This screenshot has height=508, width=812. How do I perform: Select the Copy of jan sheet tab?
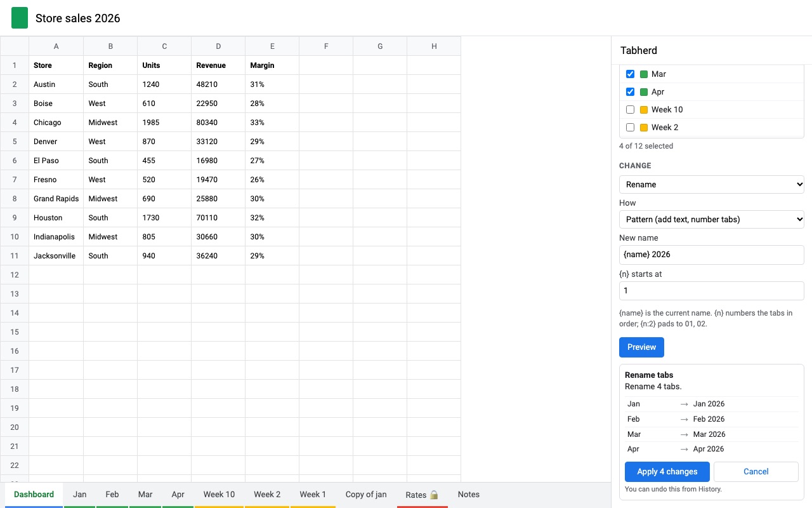pyautogui.click(x=366, y=495)
